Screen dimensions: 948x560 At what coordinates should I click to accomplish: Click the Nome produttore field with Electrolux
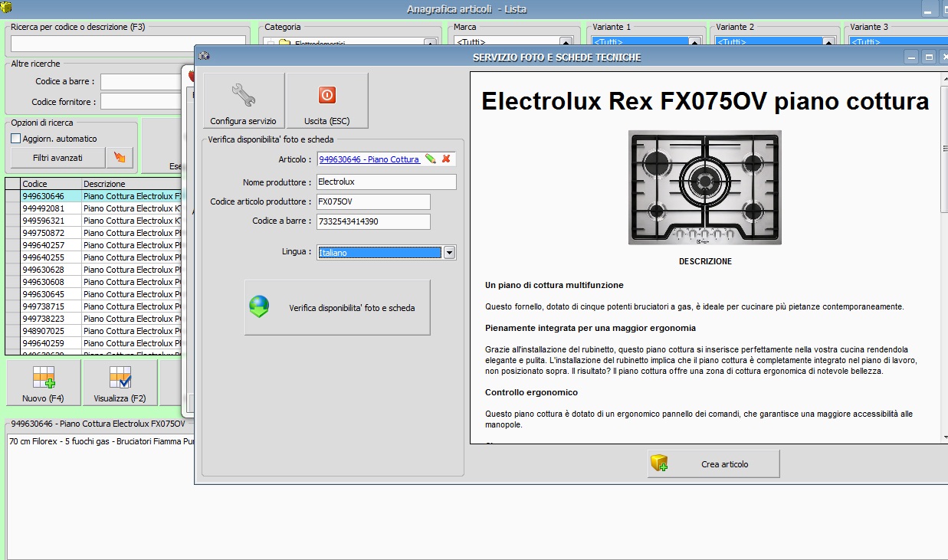pyautogui.click(x=385, y=182)
